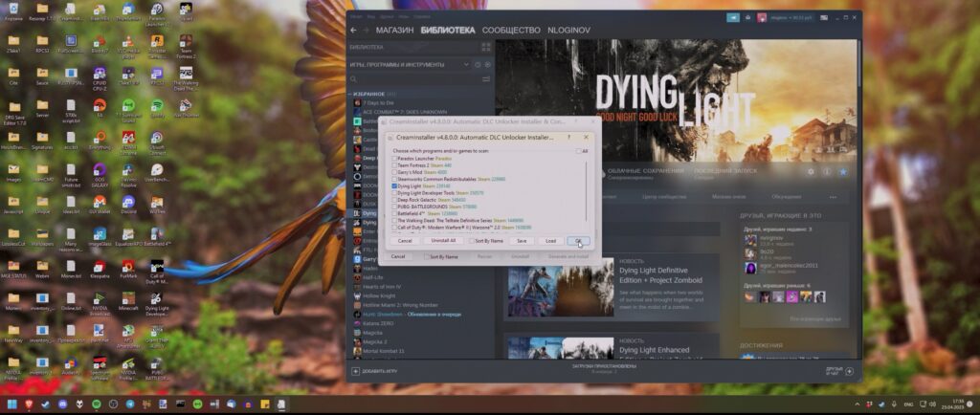980x415 pixels.
Task: Open Steam from the taskbar
Action: tap(46, 404)
